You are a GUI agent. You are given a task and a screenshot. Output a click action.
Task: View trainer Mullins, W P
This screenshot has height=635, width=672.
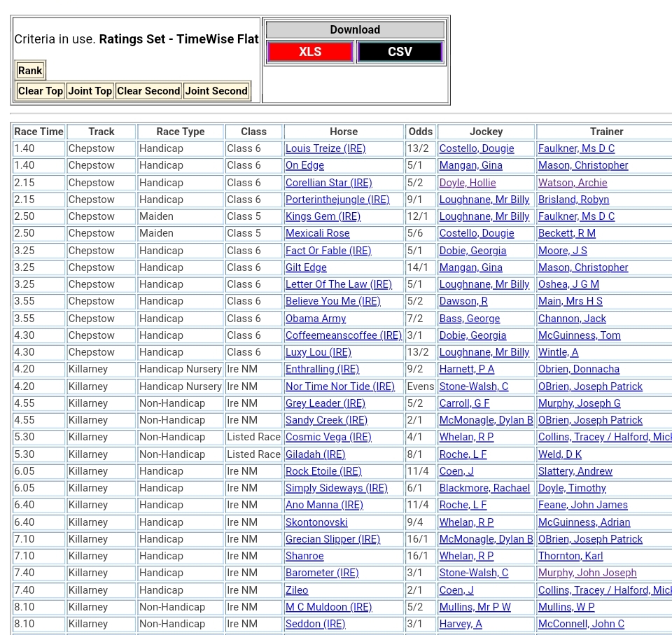566,607
